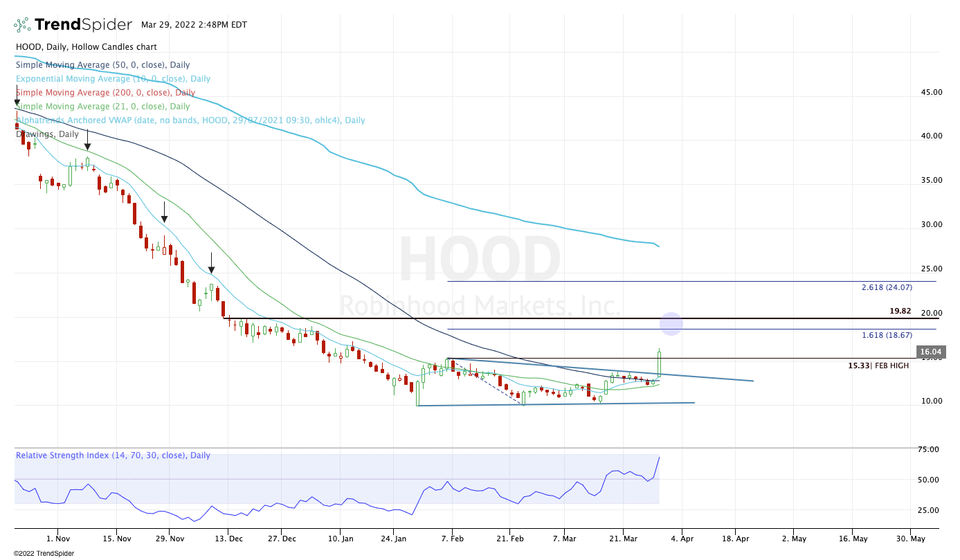Click the "24. Jan" date axis label
960x560 pixels.
tap(393, 539)
